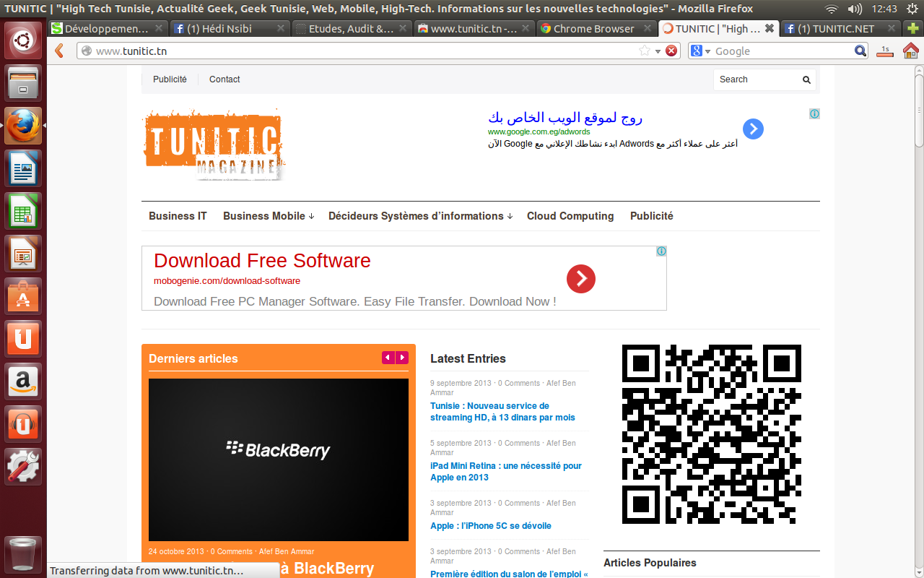Click the Contact link at the top
This screenshot has height=578, width=924.
pos(224,79)
